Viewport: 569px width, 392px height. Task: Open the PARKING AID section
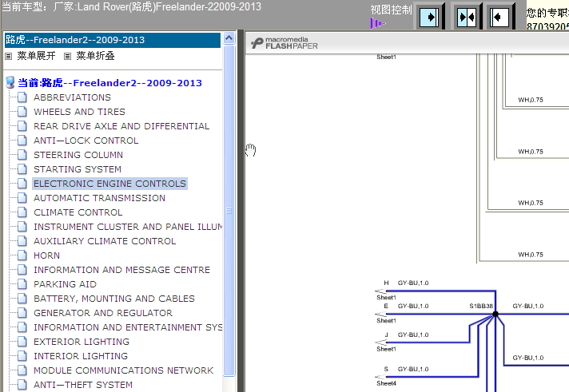pos(65,284)
